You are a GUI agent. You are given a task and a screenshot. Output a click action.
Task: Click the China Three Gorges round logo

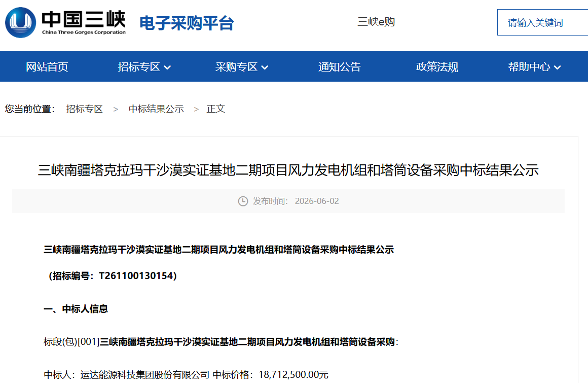click(21, 22)
